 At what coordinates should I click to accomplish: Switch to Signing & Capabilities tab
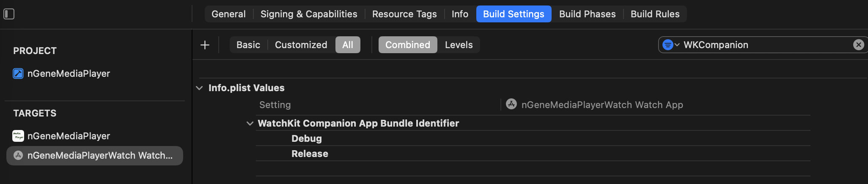tap(309, 14)
